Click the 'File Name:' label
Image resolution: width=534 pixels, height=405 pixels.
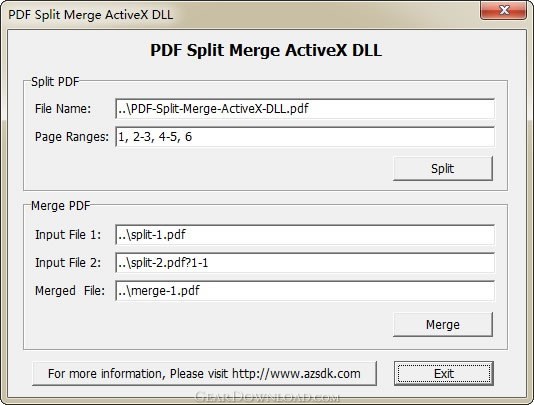63,109
